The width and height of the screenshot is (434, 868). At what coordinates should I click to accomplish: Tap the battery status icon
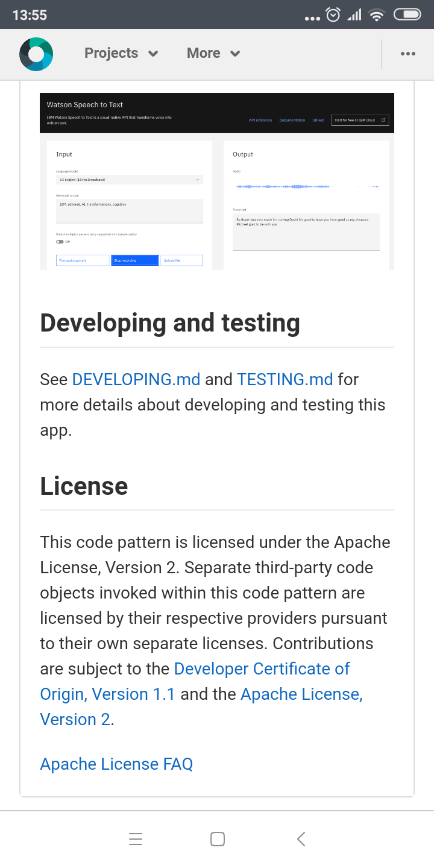point(407,14)
